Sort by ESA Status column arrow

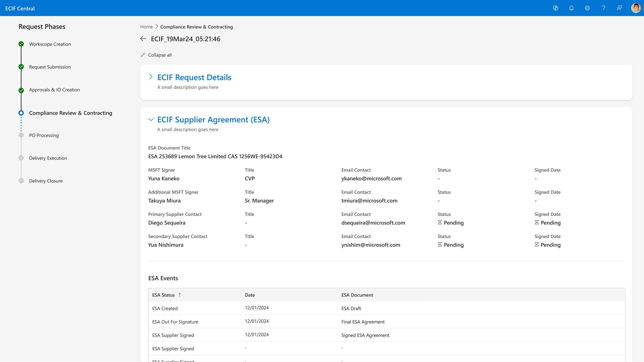tap(180, 295)
